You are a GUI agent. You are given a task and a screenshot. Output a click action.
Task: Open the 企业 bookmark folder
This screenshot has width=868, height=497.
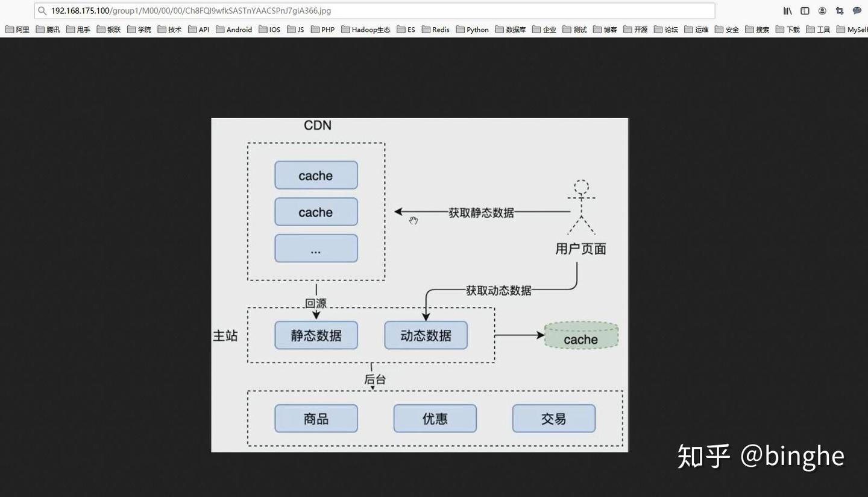[x=544, y=30]
